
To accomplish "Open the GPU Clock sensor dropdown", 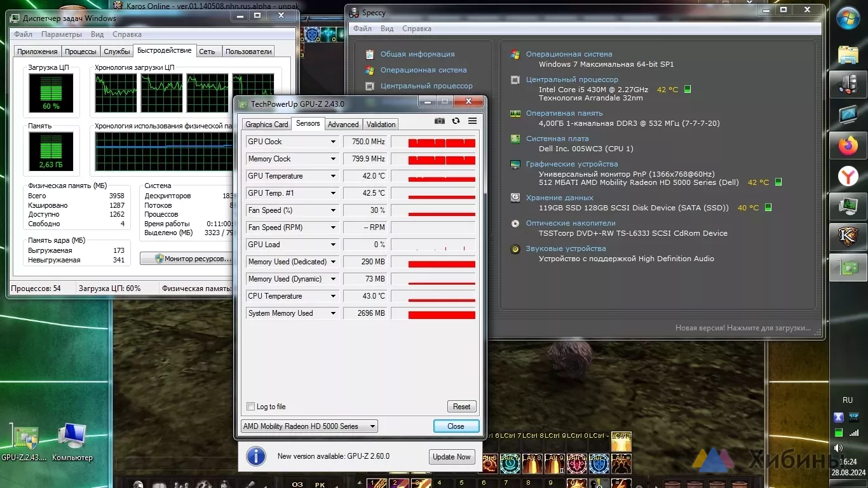I will click(x=333, y=142).
